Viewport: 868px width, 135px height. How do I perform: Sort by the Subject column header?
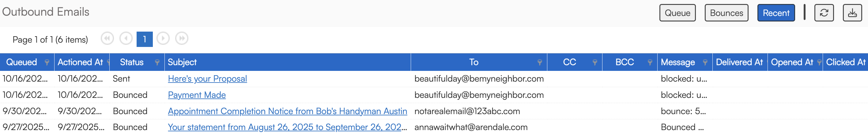click(182, 62)
